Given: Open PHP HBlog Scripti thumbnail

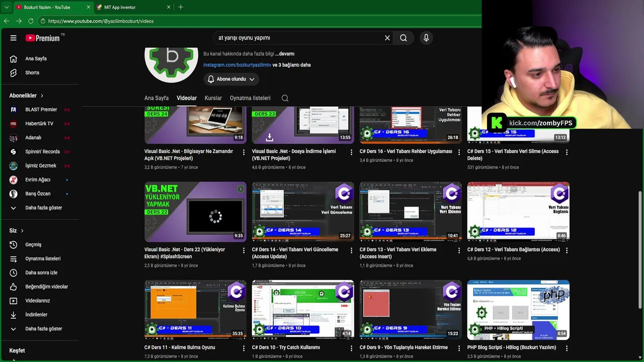Looking at the screenshot, I should pos(518,310).
